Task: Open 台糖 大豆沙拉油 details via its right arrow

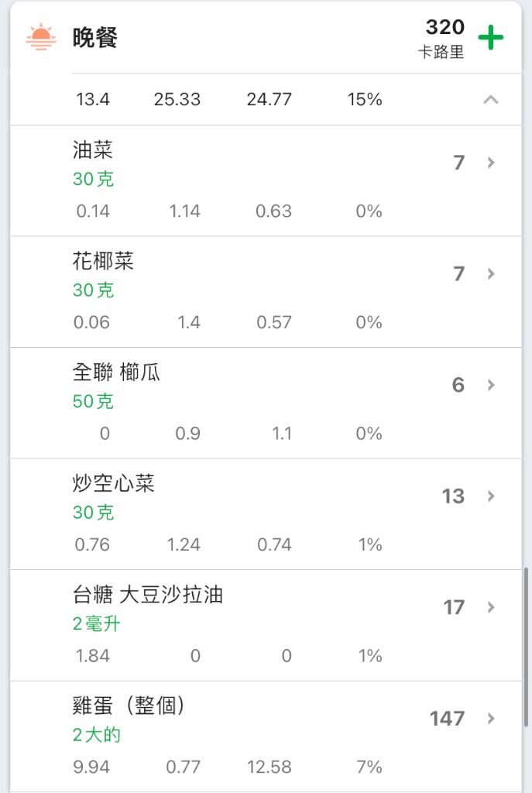Action: (x=490, y=607)
